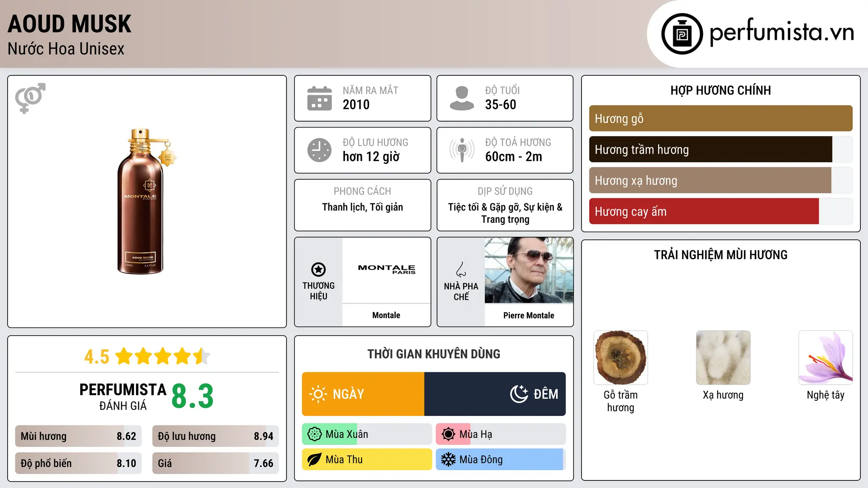Image resolution: width=868 pixels, height=488 pixels.
Task: Click the age range 35-60
Action: [x=501, y=105]
